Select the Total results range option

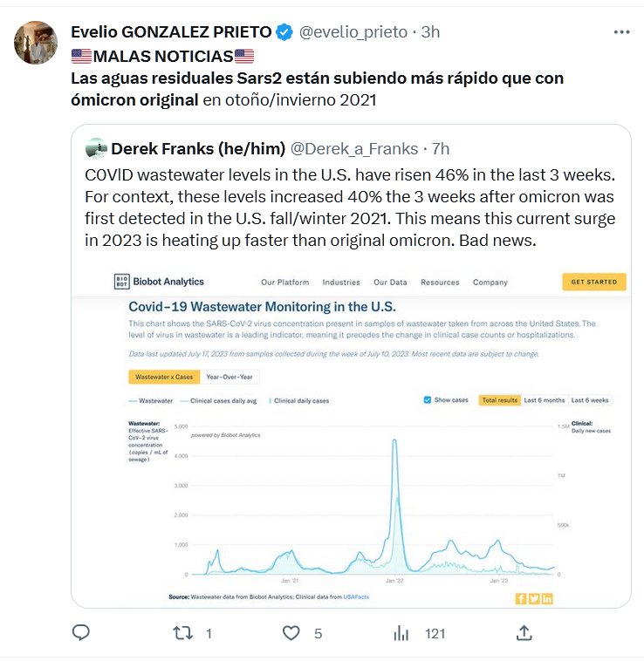499,400
